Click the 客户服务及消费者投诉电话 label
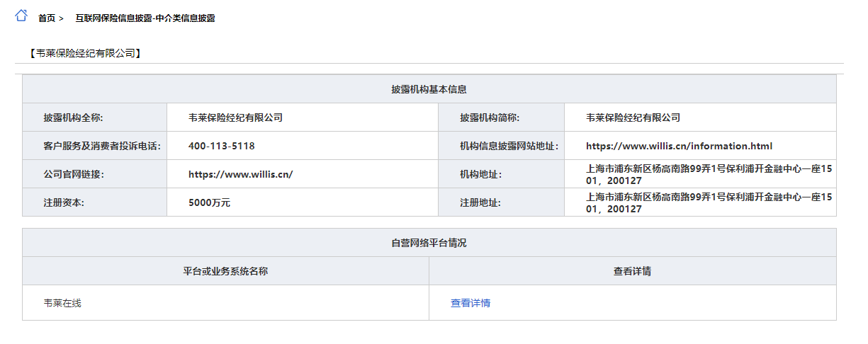The image size is (868, 344). [x=102, y=146]
